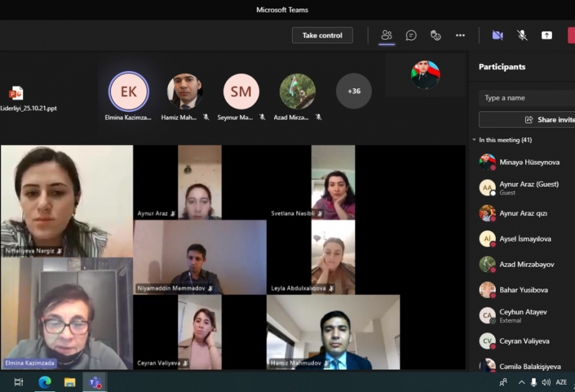575x392 pixels.
Task: Click the AZE language indicator
Action: [561, 383]
